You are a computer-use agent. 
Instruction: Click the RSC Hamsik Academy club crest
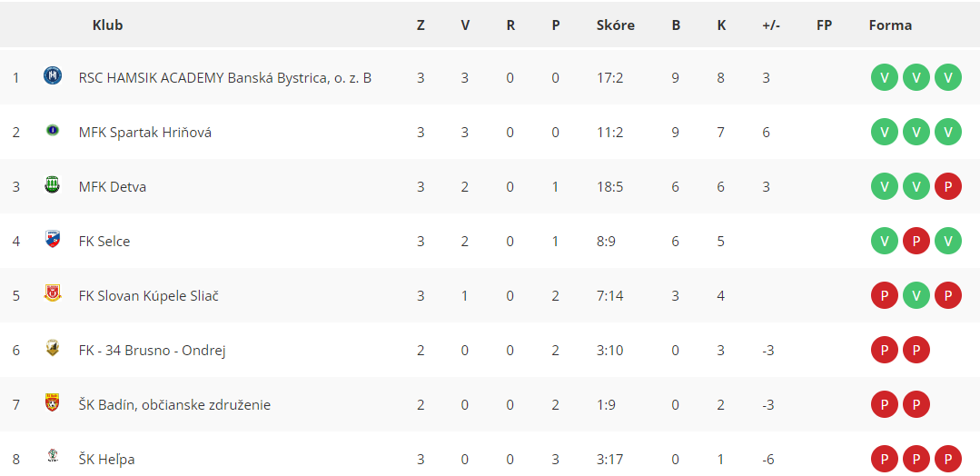click(x=53, y=77)
